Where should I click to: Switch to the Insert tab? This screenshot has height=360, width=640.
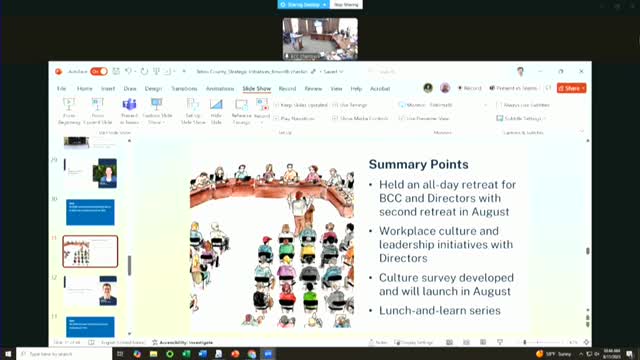[108, 89]
